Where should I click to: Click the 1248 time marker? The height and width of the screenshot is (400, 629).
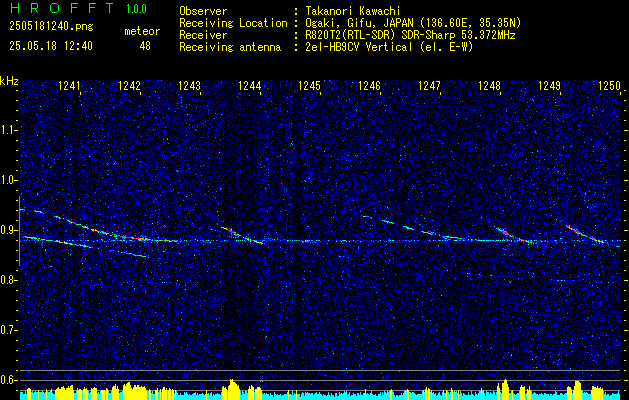pyautogui.click(x=489, y=85)
